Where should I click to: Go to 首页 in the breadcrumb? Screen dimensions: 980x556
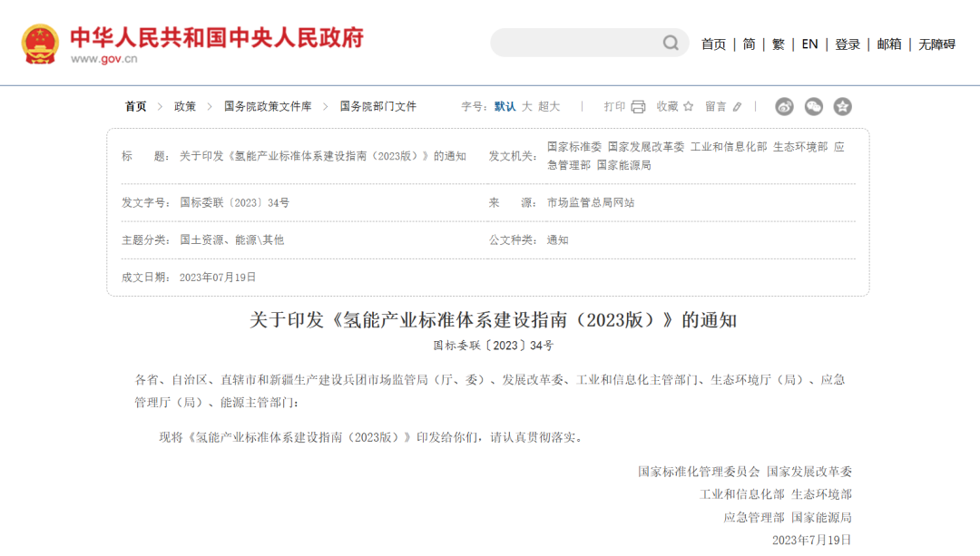(135, 107)
